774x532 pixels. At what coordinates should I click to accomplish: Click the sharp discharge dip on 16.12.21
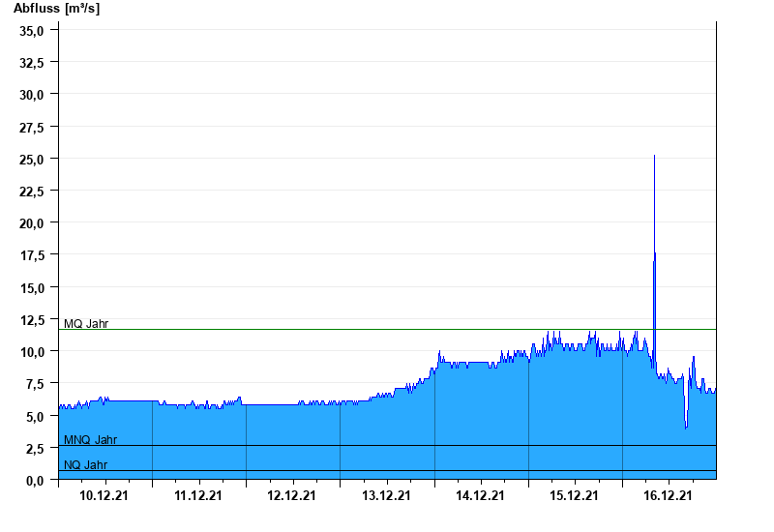click(686, 427)
